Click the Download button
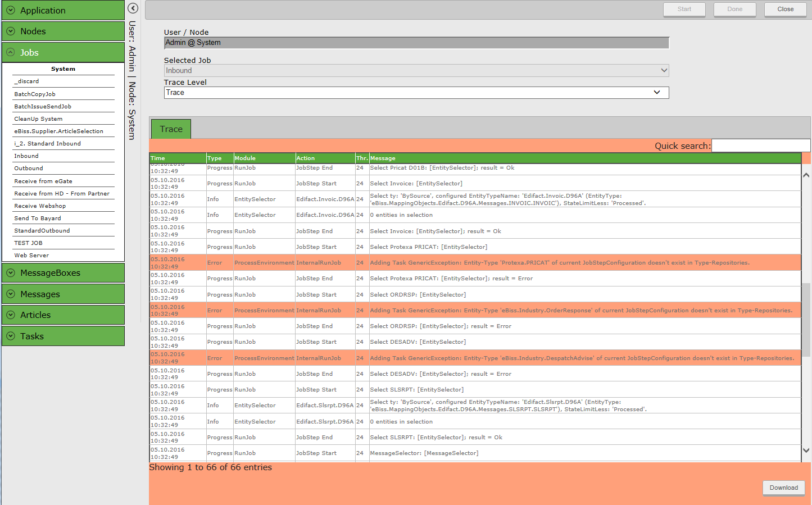The width and height of the screenshot is (812, 505). (783, 488)
